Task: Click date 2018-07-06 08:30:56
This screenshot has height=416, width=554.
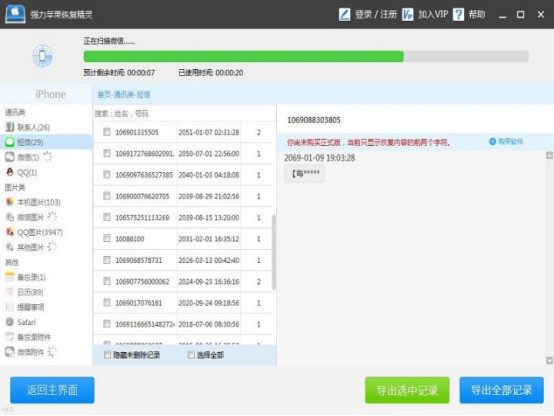Action: (x=208, y=324)
